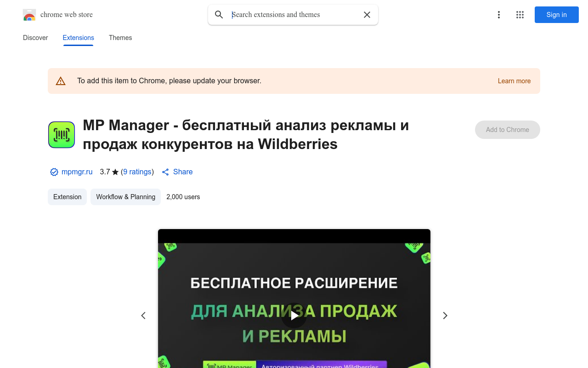Screen dimensions: 588x368
Task: Open the Themes tab
Action: 120,38
